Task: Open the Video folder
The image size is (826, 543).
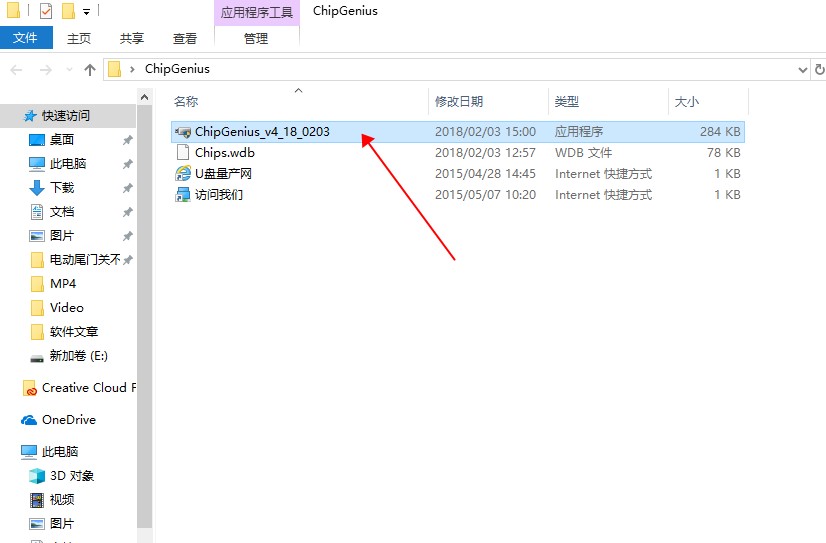Action: pos(66,308)
